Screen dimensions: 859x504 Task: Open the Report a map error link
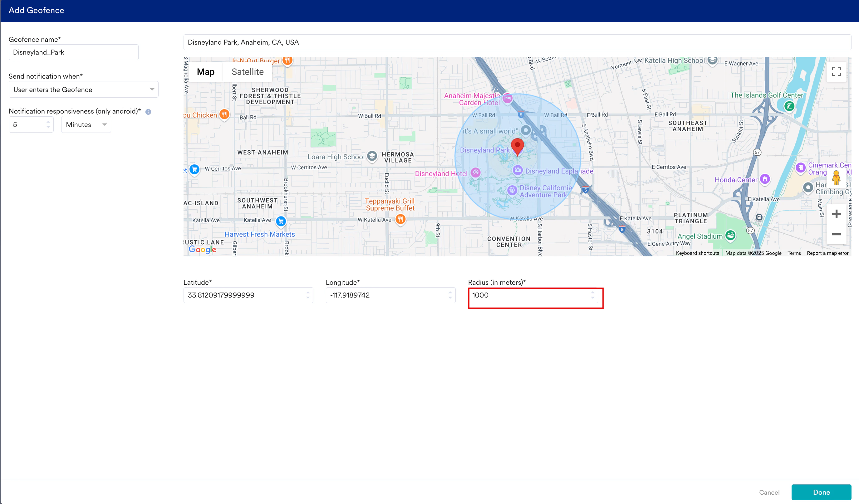(827, 253)
